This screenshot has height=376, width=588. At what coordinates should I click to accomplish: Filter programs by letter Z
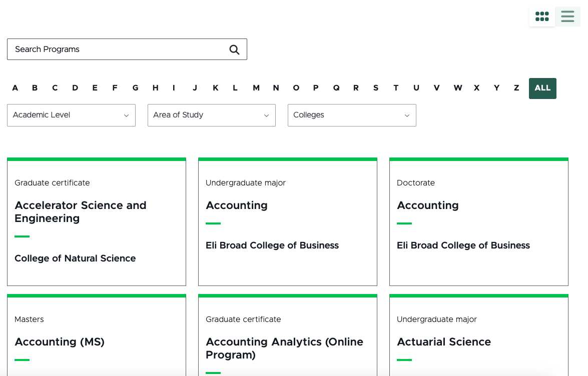(x=516, y=88)
